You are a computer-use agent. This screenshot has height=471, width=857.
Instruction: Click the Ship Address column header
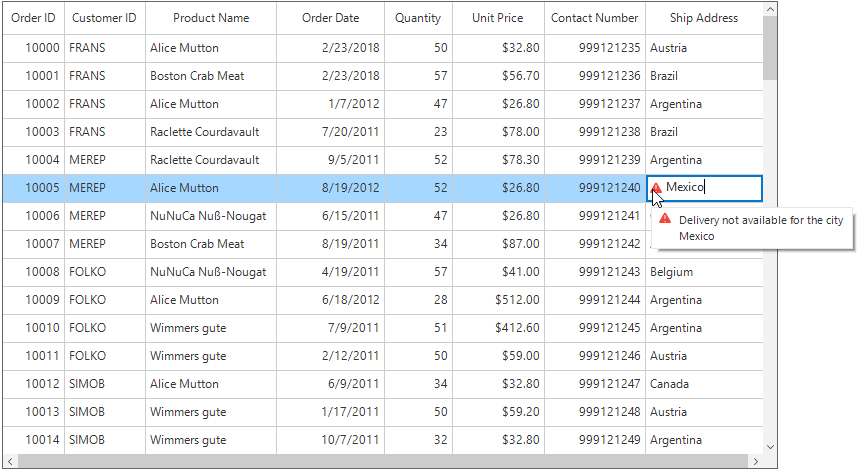(x=704, y=18)
